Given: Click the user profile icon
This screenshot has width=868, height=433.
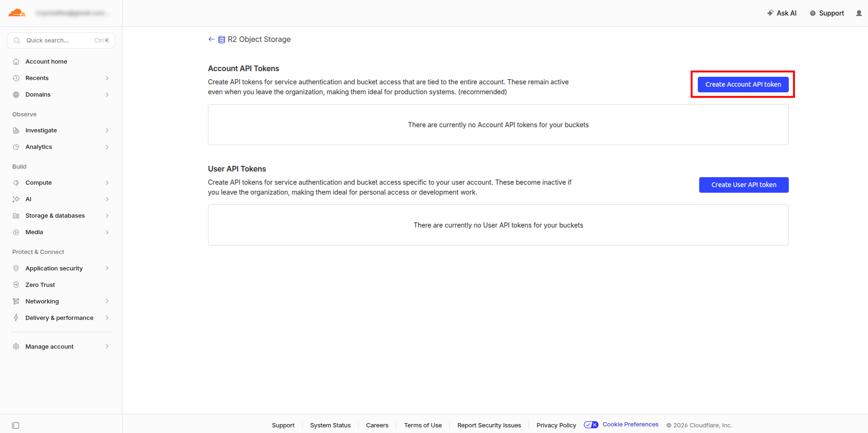Looking at the screenshot, I should 859,13.
